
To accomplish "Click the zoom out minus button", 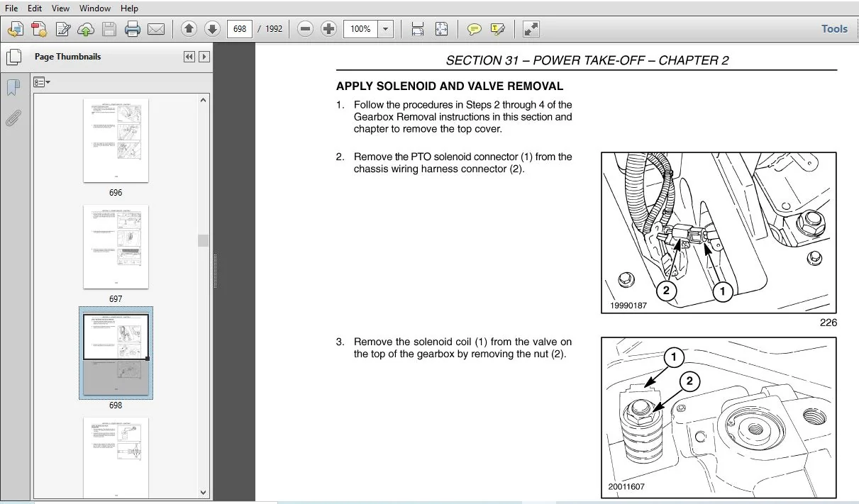I will point(305,29).
